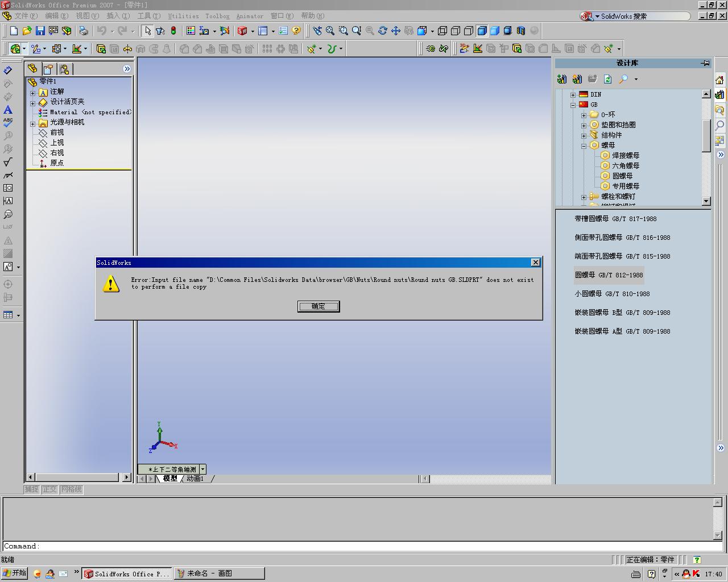Click 确定 to dismiss the error dialog
The height and width of the screenshot is (582, 728).
[x=318, y=306]
